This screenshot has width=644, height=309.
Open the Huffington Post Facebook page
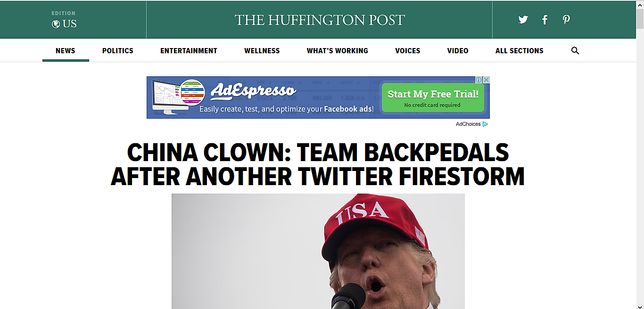coord(545,20)
